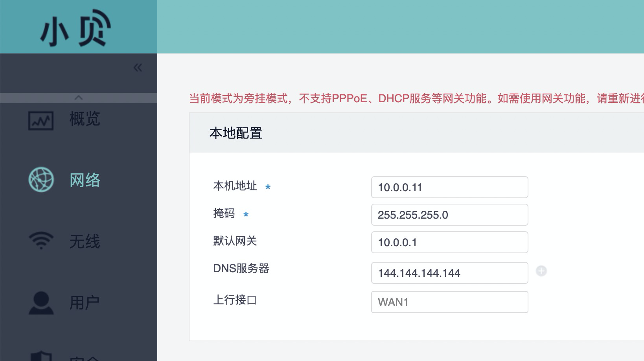Click the 掩码 field 255.255.255.0
The width and height of the screenshot is (644, 361).
click(449, 215)
